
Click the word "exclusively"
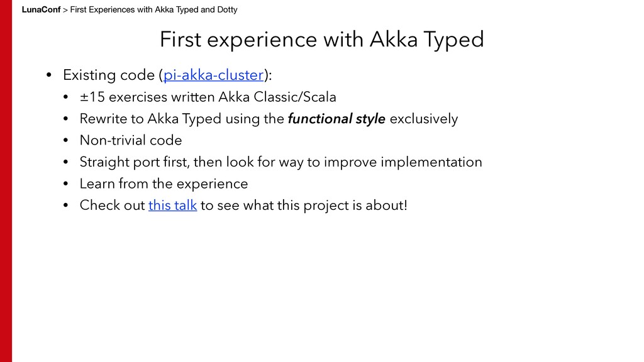tap(424, 119)
